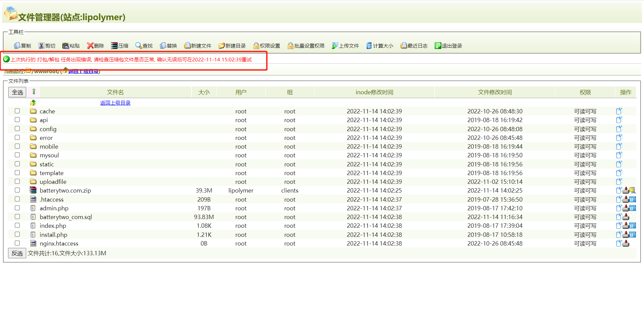Click the rename icon in the uploadfile row
644x316 pixels.
(x=619, y=181)
